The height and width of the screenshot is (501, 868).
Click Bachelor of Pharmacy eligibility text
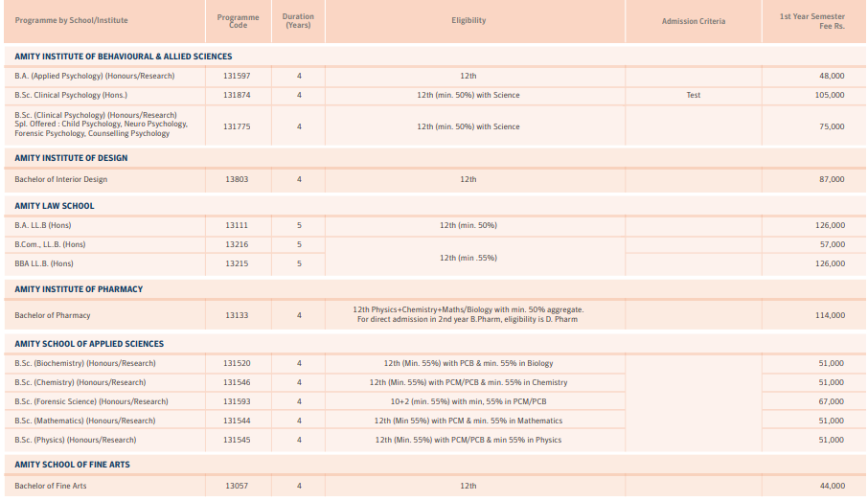pyautogui.click(x=468, y=314)
